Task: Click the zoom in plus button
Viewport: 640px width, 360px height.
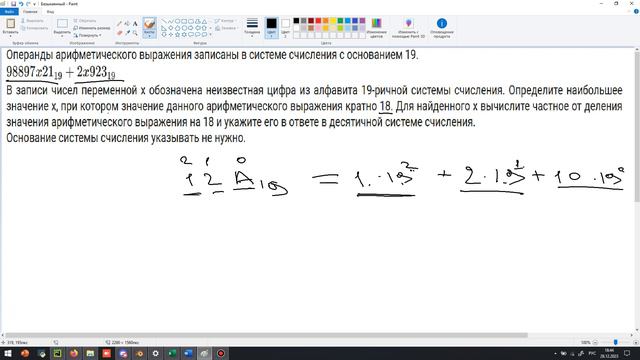Action: click(x=636, y=342)
